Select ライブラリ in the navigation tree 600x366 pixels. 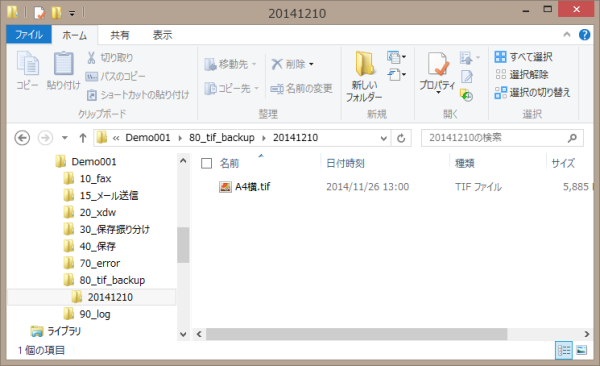[x=56, y=331]
